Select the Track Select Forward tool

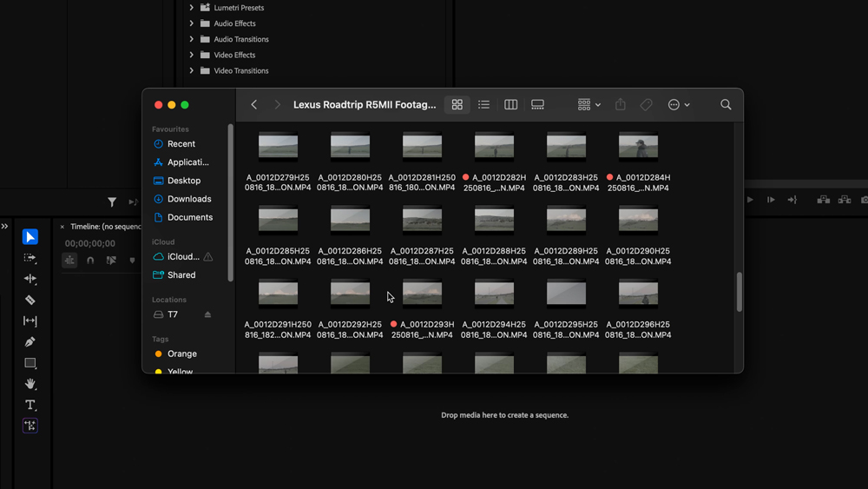coord(30,257)
